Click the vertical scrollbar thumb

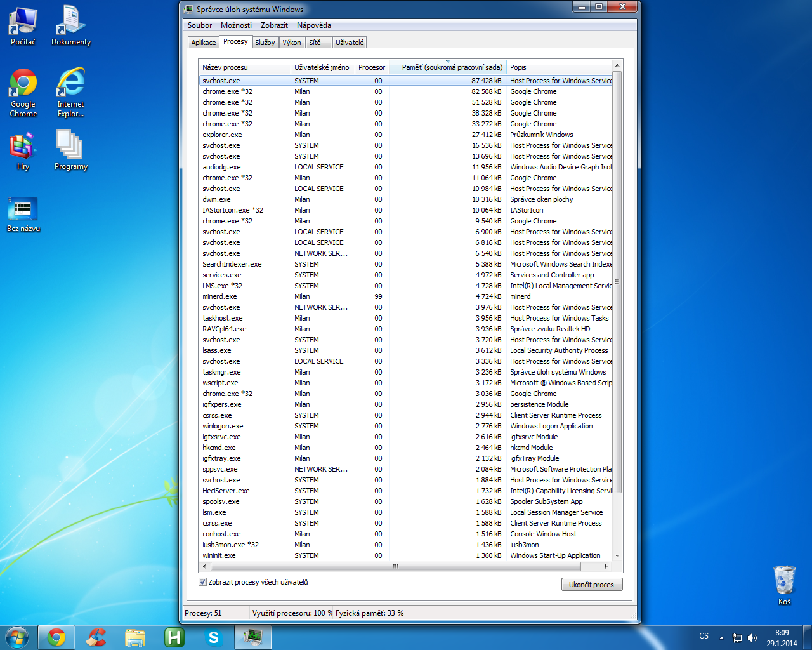coord(617,282)
